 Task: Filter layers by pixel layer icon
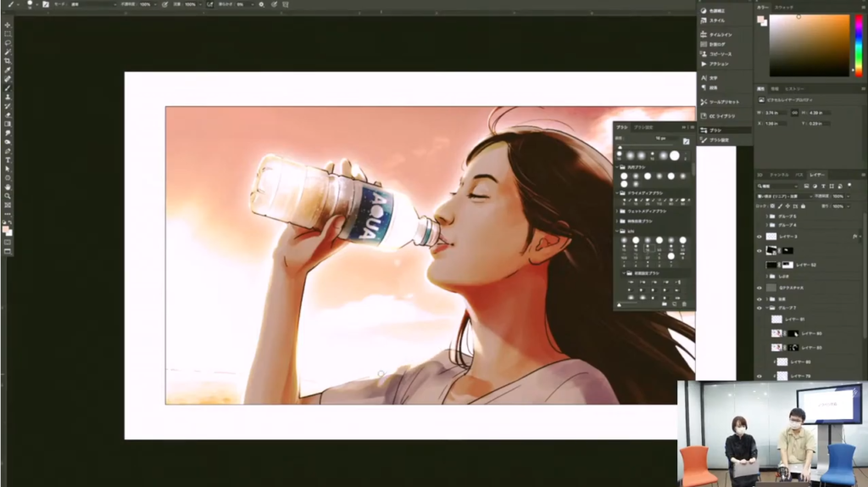(x=807, y=186)
